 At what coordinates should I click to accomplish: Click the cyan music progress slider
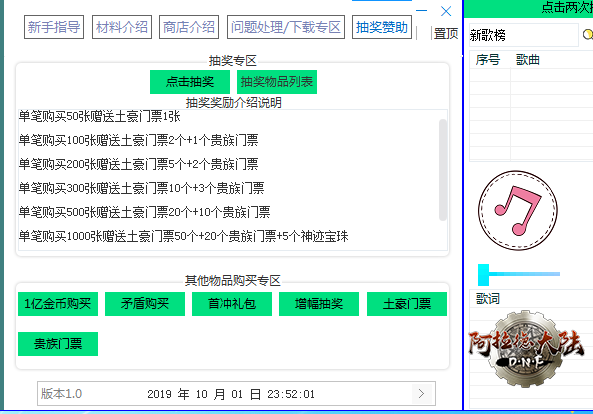[519, 274]
